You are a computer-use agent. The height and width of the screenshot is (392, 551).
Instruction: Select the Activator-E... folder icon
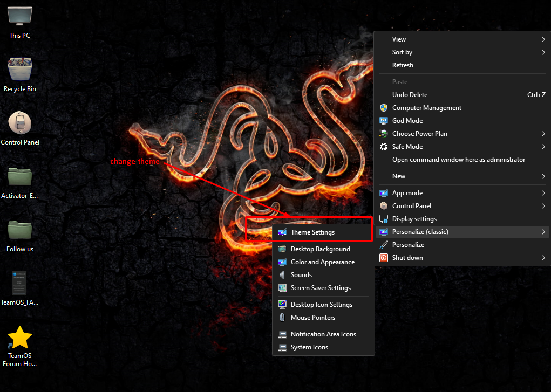pyautogui.click(x=19, y=177)
